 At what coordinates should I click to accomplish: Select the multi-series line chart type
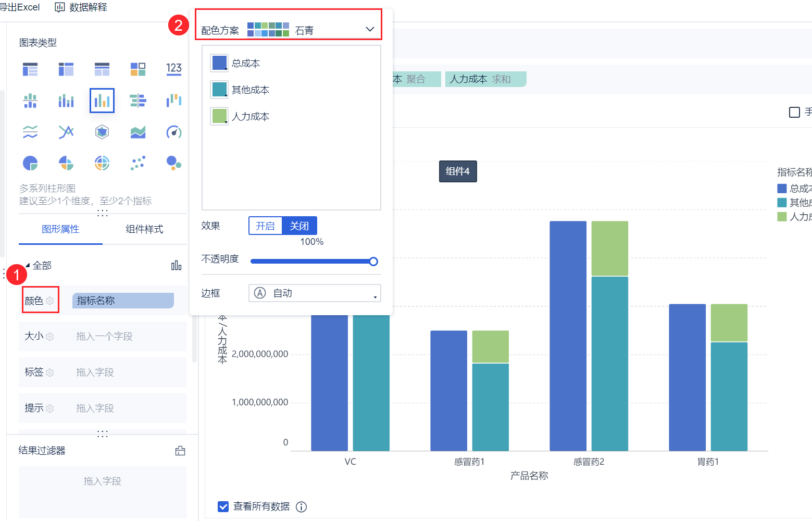coord(66,132)
